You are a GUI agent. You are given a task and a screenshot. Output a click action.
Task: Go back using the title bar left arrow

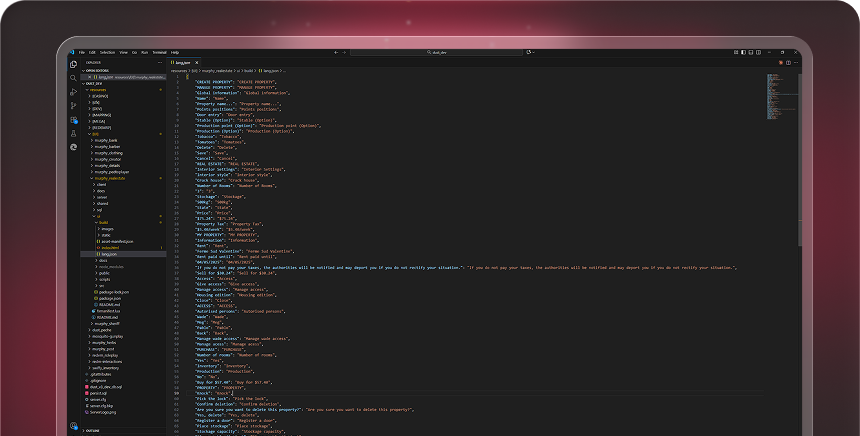click(336, 52)
